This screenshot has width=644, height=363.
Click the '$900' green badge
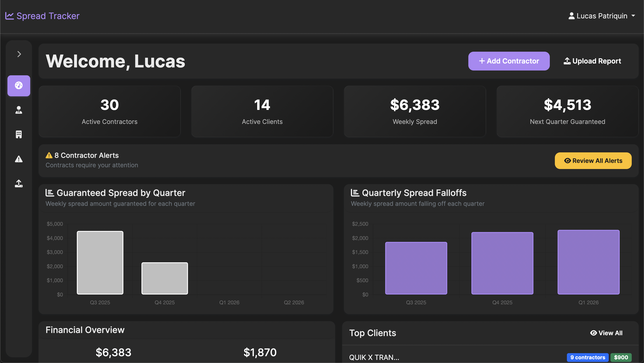[621, 357]
